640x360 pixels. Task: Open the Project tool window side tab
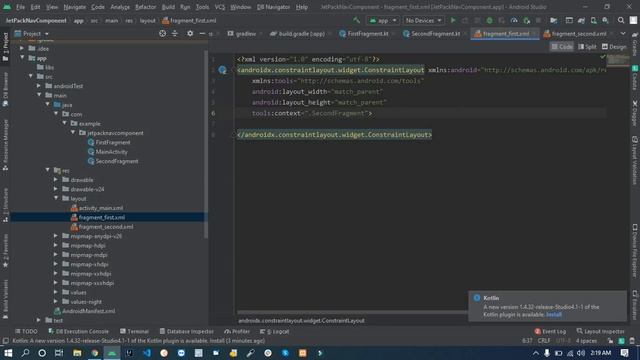coord(5,47)
